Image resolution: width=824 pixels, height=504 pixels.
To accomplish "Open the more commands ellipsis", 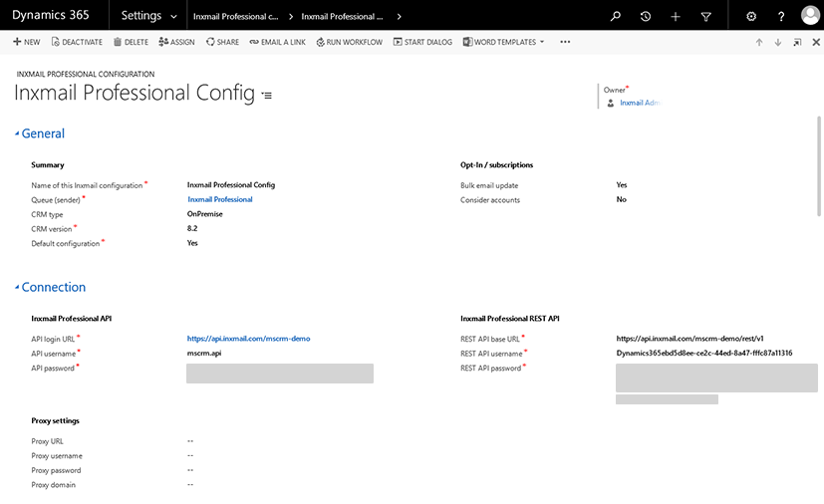I will tap(565, 42).
